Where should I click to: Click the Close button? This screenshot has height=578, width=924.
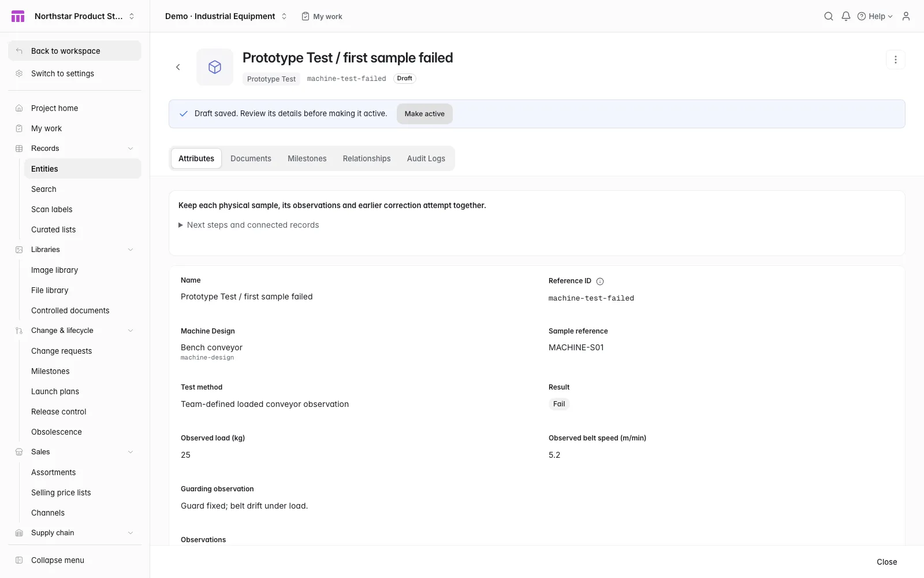886,562
